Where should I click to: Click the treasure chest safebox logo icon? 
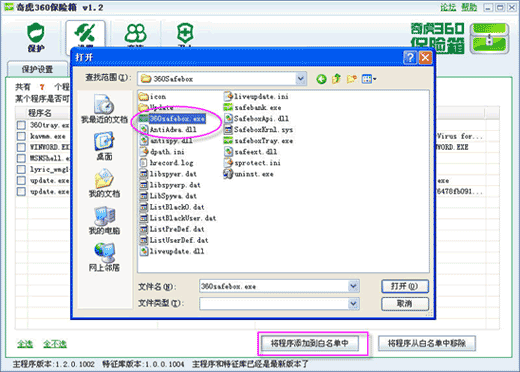point(489,39)
